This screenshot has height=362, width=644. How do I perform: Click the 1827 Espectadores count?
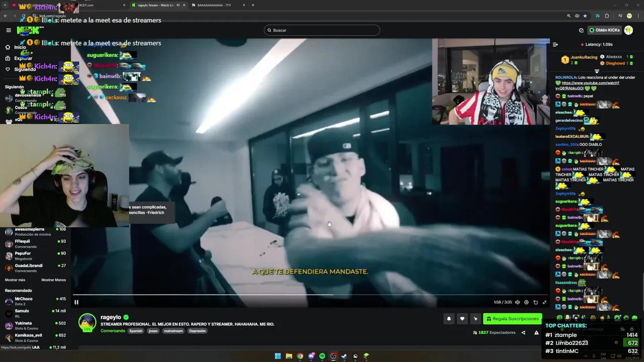click(494, 332)
